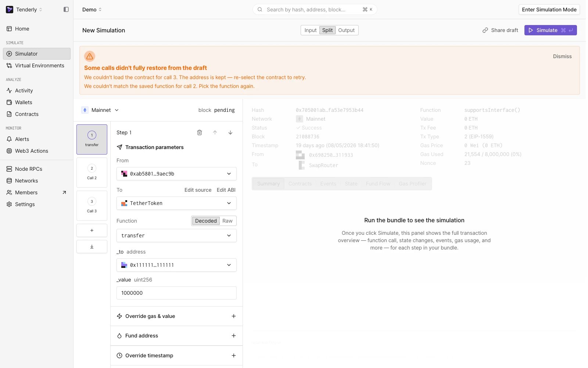Open the Contracts output tab
Image resolution: width=588 pixels, height=368 pixels.
pos(300,184)
